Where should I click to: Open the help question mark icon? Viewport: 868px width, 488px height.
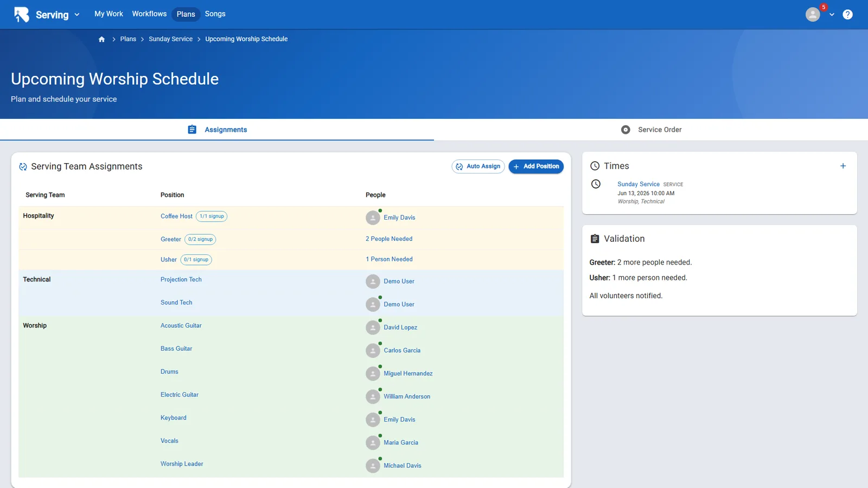(847, 15)
